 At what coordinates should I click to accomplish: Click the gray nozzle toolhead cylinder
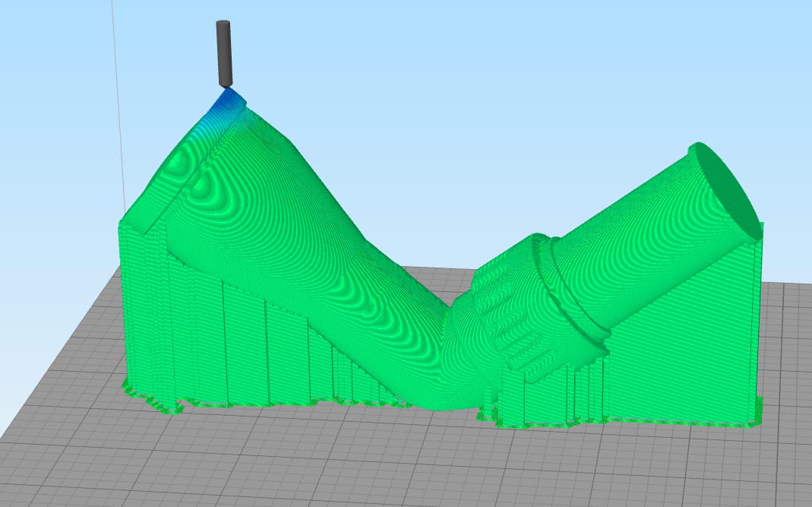(224, 53)
